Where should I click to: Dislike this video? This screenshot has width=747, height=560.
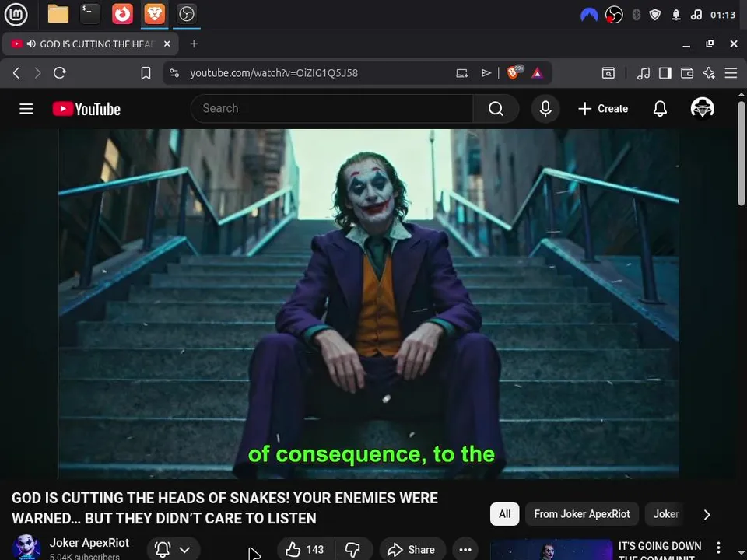click(353, 550)
